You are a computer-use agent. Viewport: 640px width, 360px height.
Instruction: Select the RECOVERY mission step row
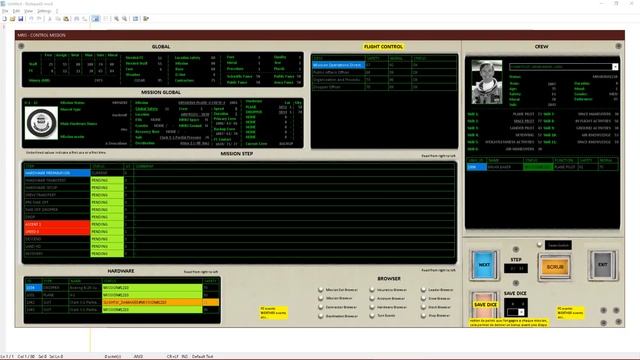coord(240,254)
